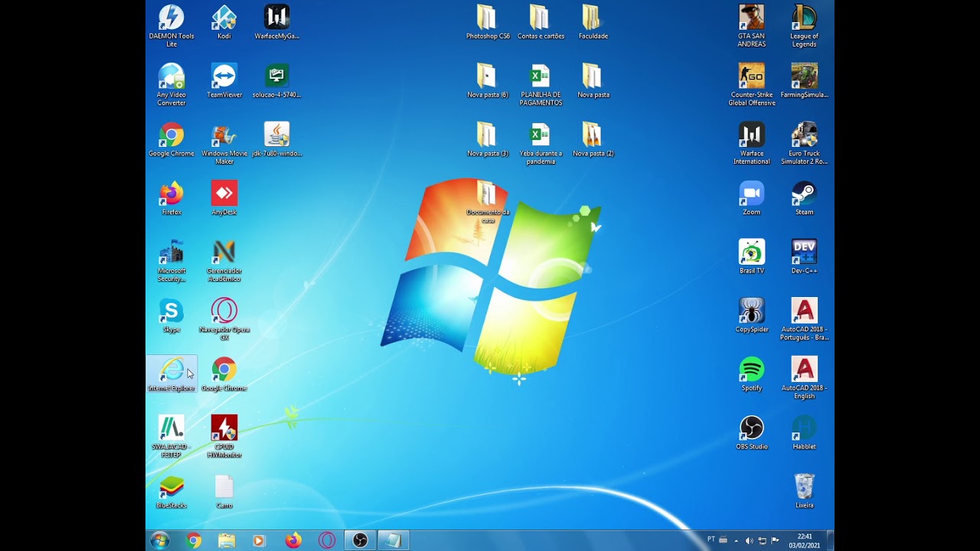Launch Gerenciador Acadêmico shortcut

tap(224, 260)
